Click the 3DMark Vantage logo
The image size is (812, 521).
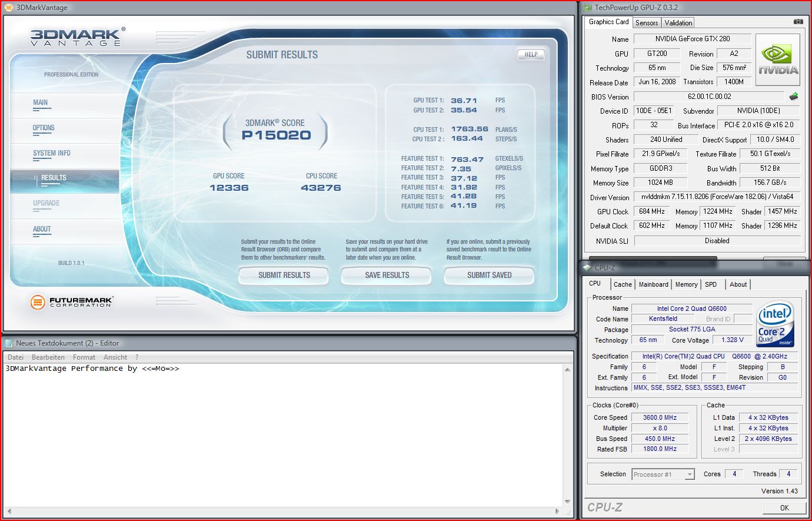[x=77, y=37]
